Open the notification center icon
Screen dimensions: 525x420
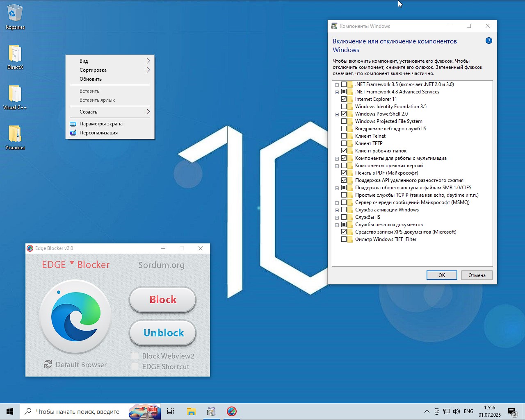[512, 411]
